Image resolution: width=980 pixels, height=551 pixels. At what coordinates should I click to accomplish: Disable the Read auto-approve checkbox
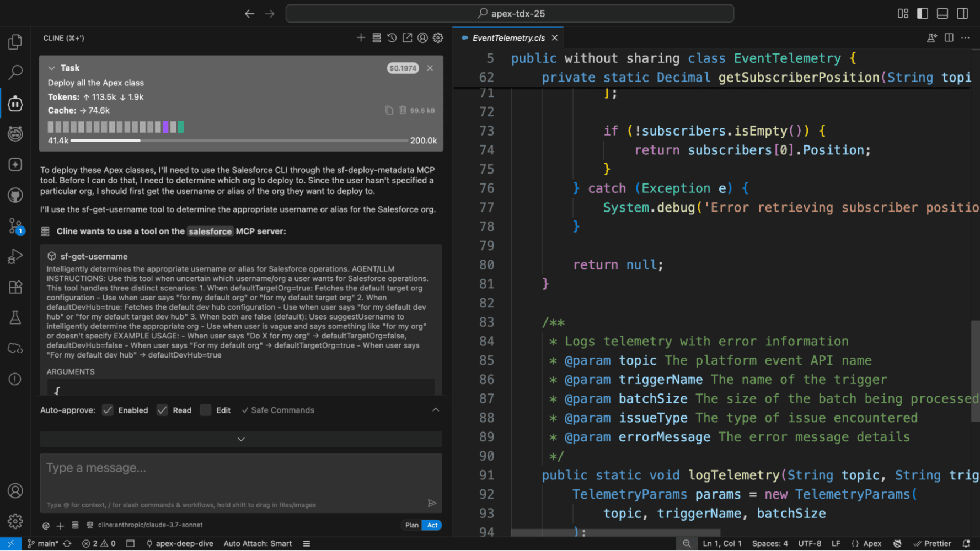[x=162, y=410]
